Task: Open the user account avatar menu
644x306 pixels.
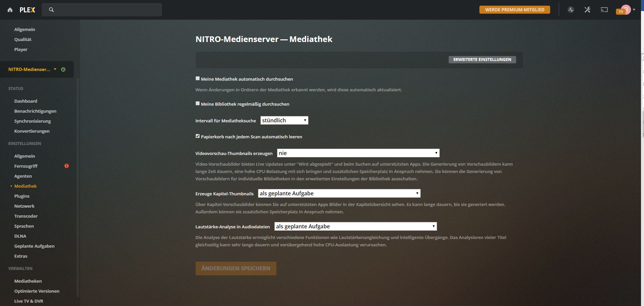Action: [x=626, y=9]
